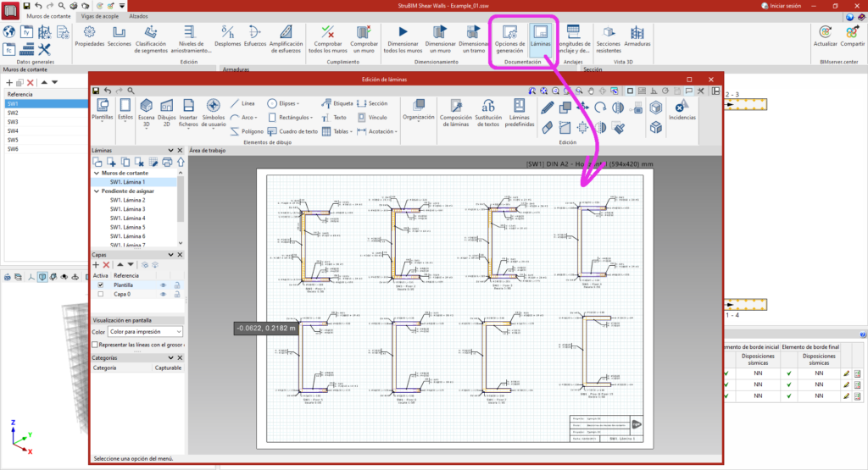
Task: Toggle lock of Plantilla layer
Action: [x=177, y=285]
